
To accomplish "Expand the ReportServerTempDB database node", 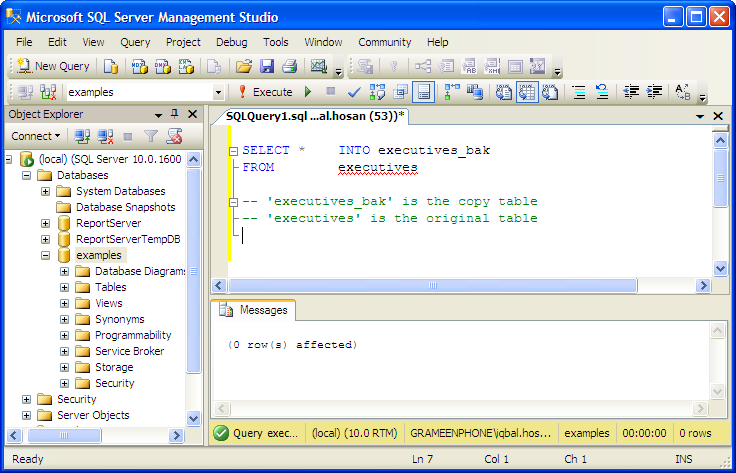I will (x=45, y=239).
